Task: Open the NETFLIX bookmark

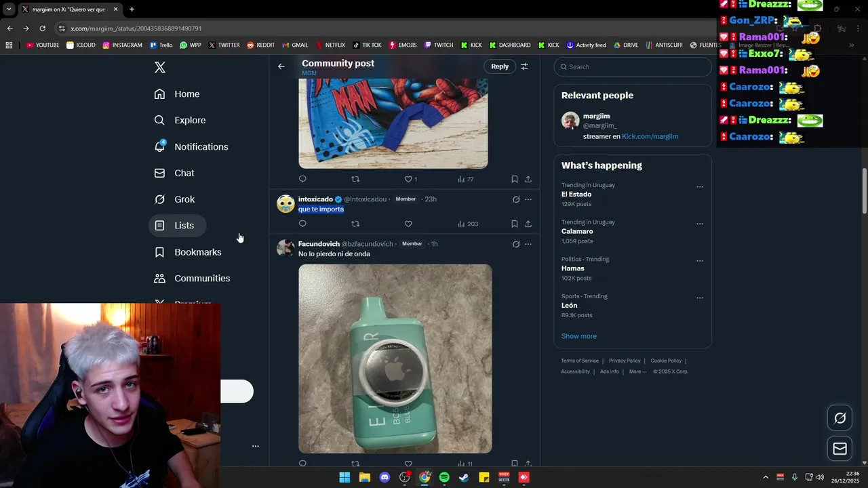Action: [330, 45]
